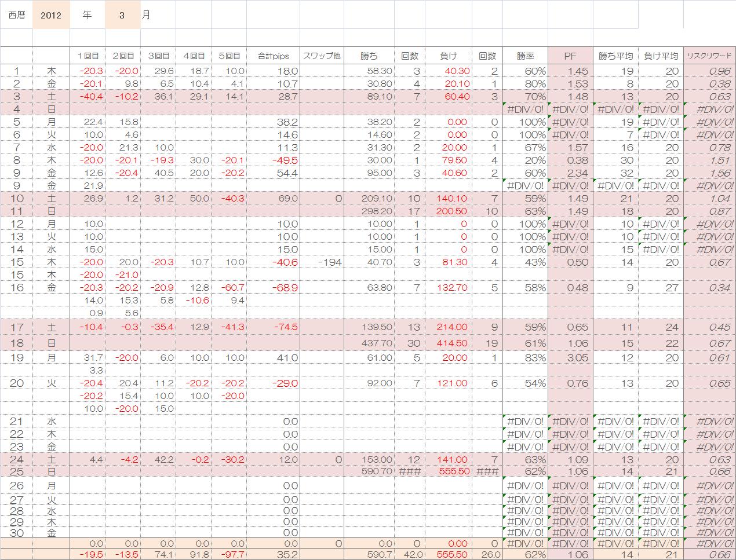Select the losses cell 414.50
Viewport: 736px width, 560px height.
(449, 343)
